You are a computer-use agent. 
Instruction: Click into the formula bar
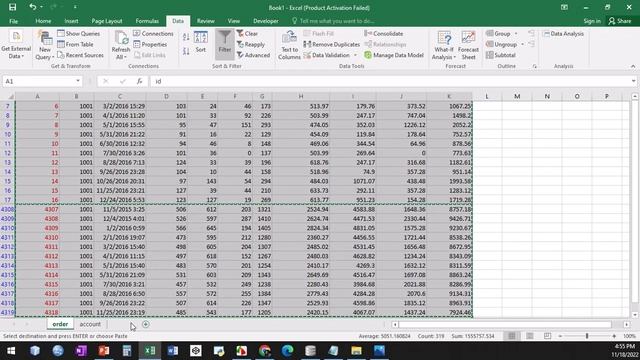(390, 81)
